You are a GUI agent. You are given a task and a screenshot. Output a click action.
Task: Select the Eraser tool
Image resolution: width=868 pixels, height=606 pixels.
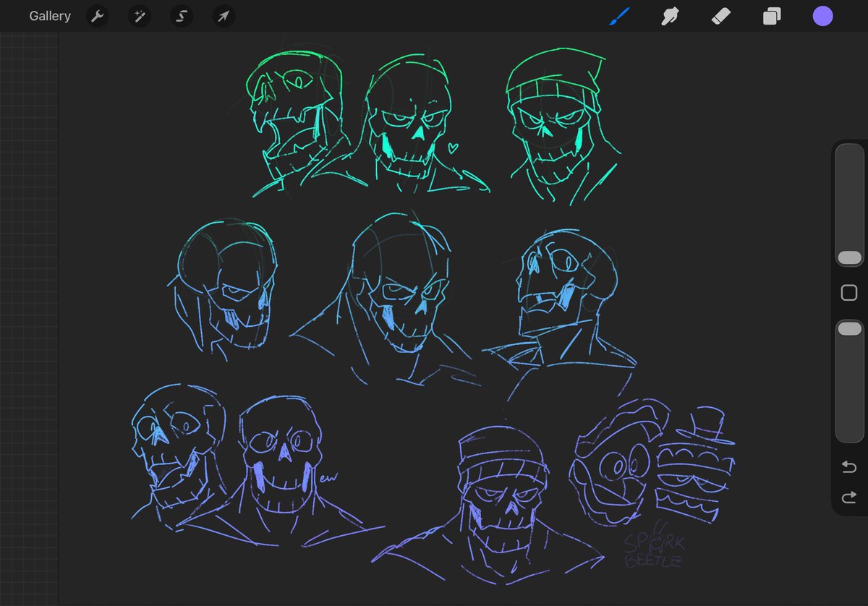pos(721,16)
